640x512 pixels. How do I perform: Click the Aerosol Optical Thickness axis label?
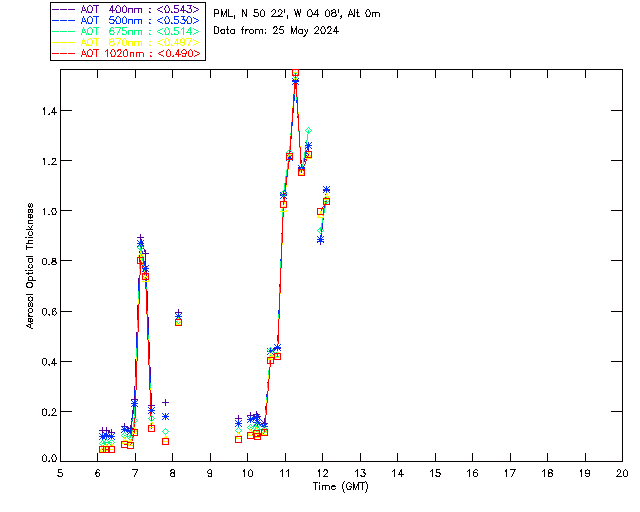pos(30,266)
